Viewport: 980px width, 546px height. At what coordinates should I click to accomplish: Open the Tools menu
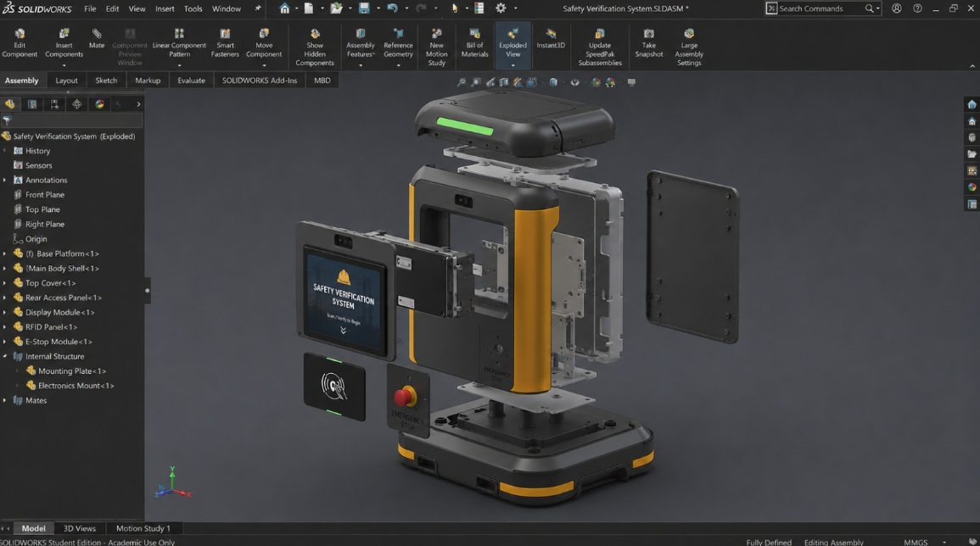point(193,8)
